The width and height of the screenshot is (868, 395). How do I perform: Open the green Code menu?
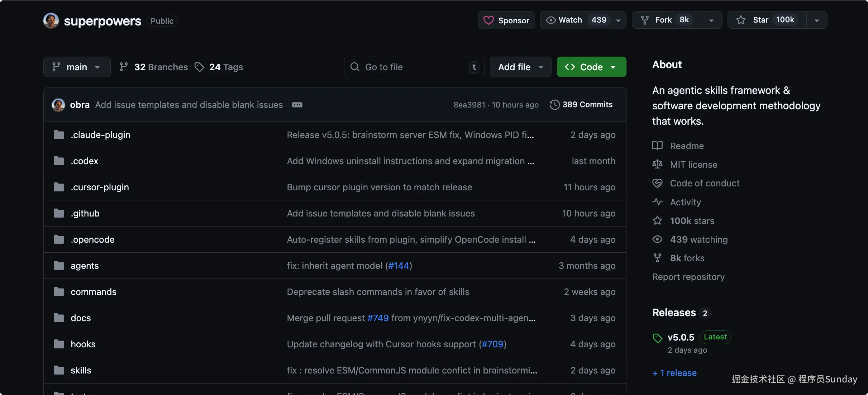pyautogui.click(x=591, y=67)
